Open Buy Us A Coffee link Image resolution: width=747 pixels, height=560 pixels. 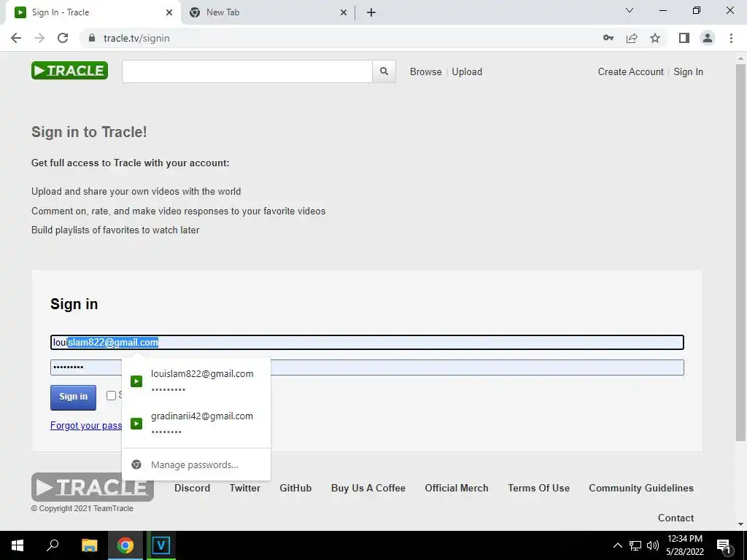pyautogui.click(x=368, y=488)
